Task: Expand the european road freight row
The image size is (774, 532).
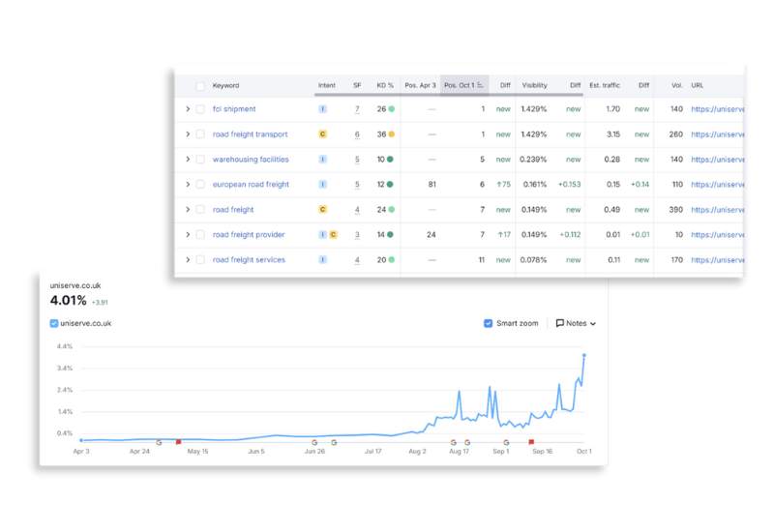Action: click(x=188, y=185)
